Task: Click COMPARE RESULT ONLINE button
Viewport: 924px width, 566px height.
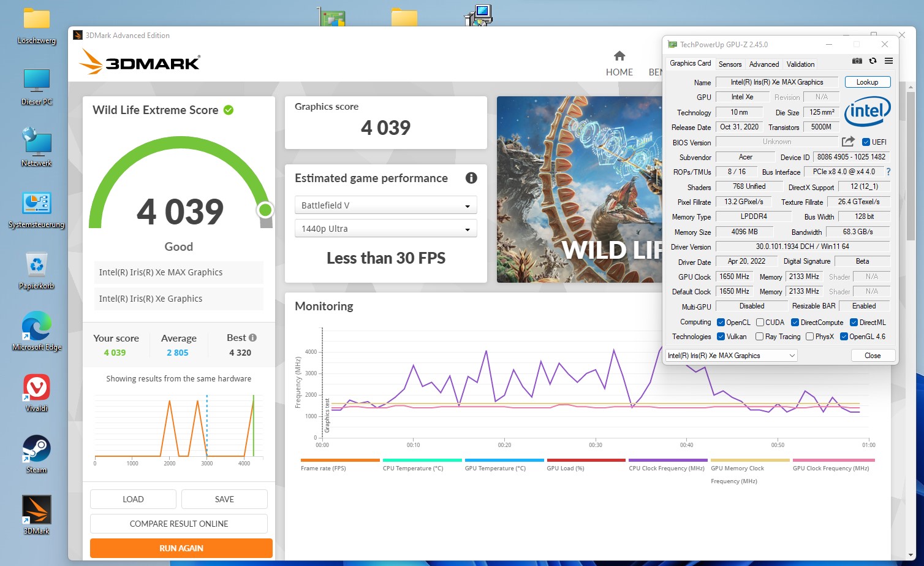Action: click(x=179, y=524)
